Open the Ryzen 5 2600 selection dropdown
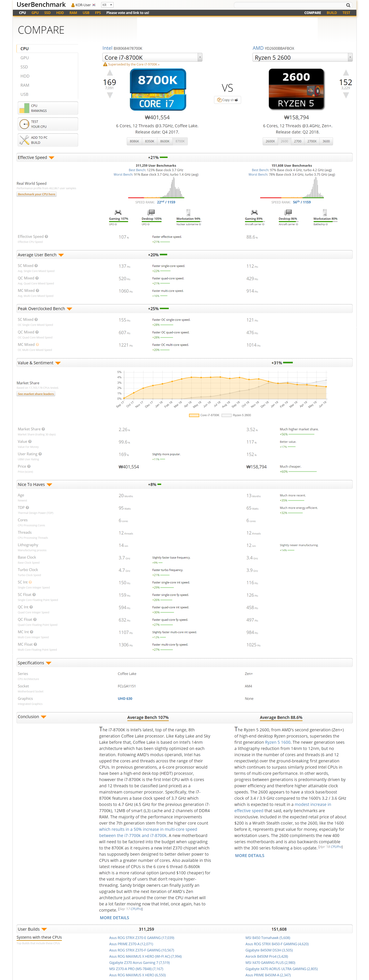 click(302, 58)
